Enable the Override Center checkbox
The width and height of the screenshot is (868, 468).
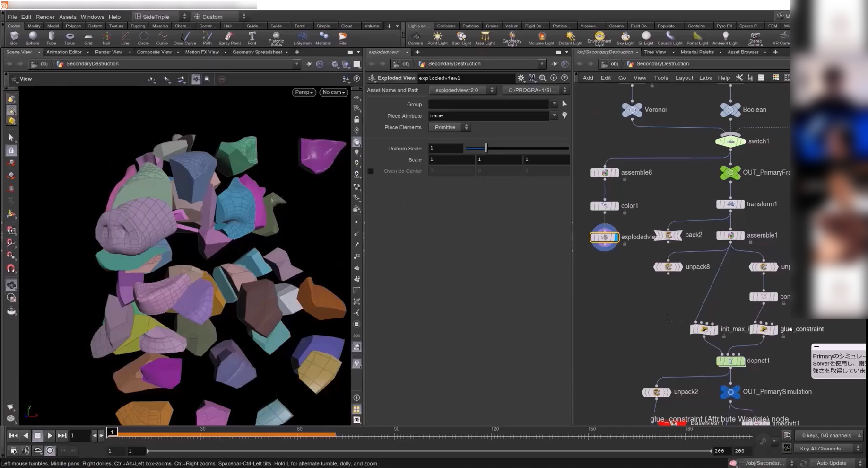[x=371, y=171]
